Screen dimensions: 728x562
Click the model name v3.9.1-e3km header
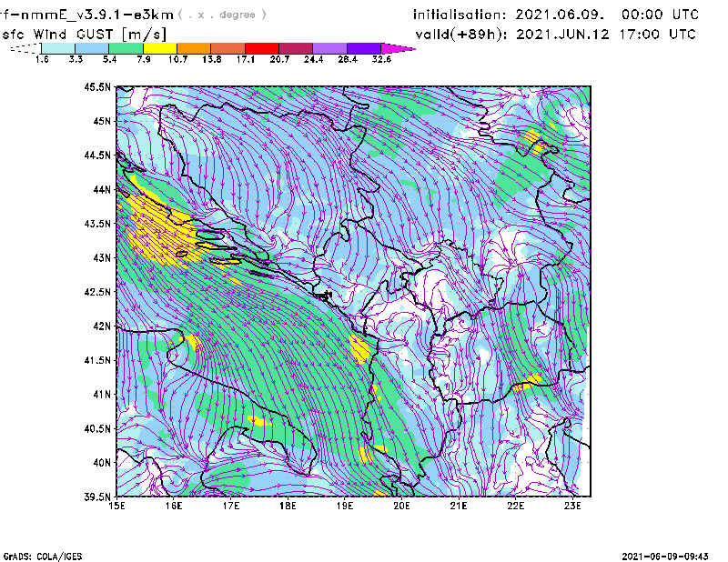click(86, 15)
